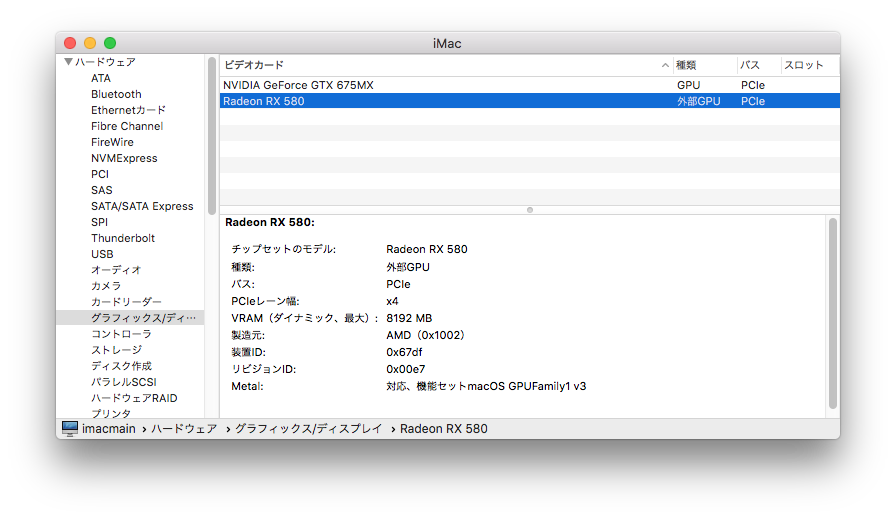The image size is (896, 519).
Task: Zoom the iMac window with the green button
Action: coord(110,43)
